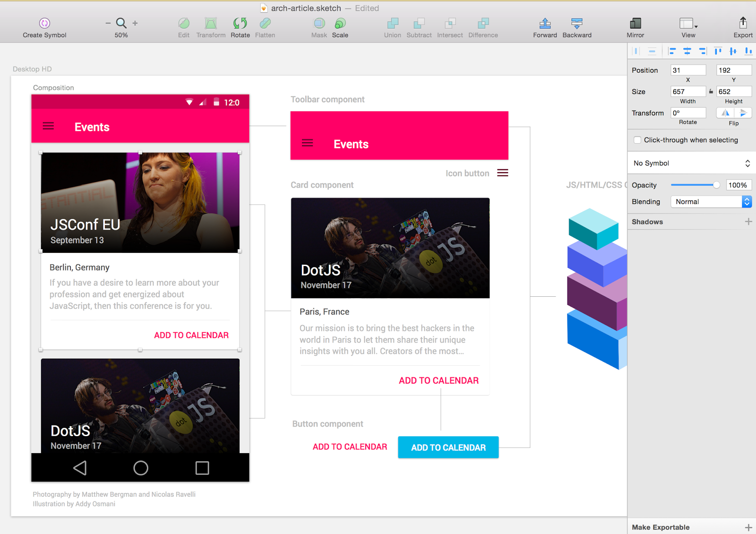The height and width of the screenshot is (534, 756).
Task: Align layers to left edge
Action: (x=672, y=51)
